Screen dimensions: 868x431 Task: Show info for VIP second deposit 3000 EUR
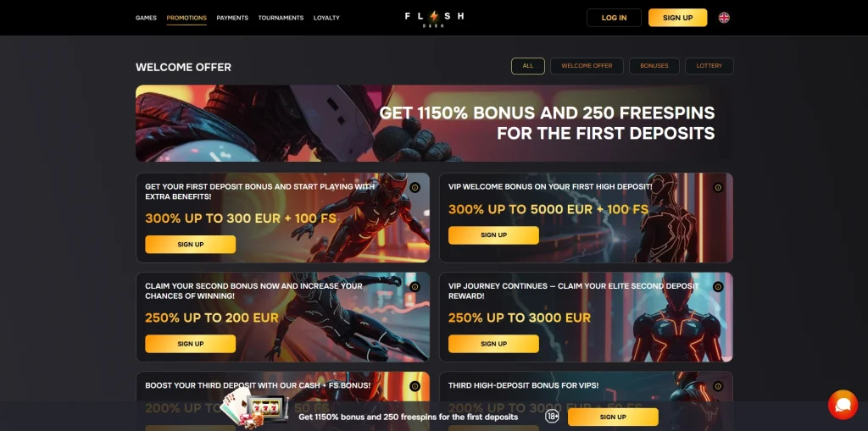[718, 286]
